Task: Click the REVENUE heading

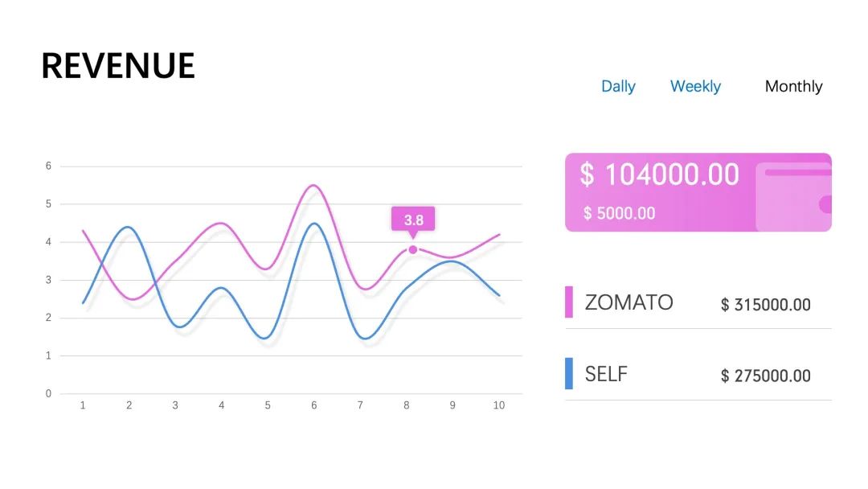Action: 118,66
